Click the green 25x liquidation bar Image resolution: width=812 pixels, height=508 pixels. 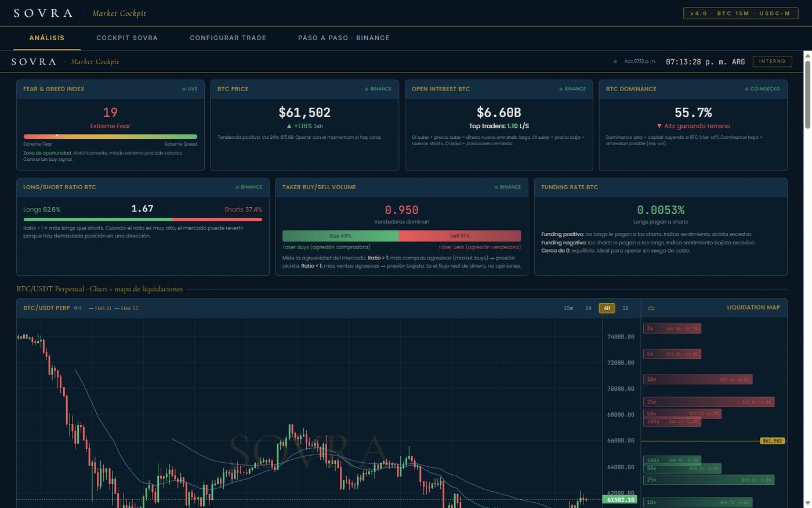709,480
